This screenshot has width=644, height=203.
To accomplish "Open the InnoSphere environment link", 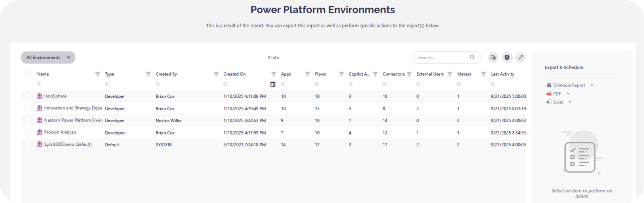I will [x=55, y=96].
